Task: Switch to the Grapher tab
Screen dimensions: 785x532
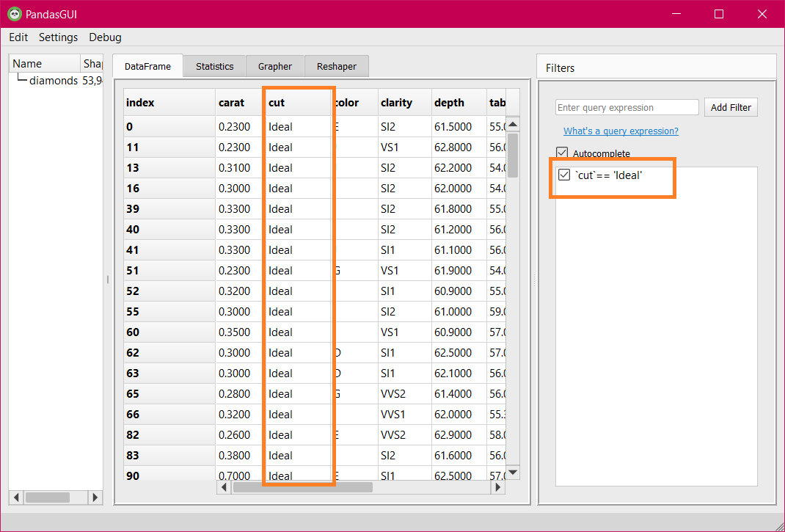Action: pyautogui.click(x=274, y=67)
